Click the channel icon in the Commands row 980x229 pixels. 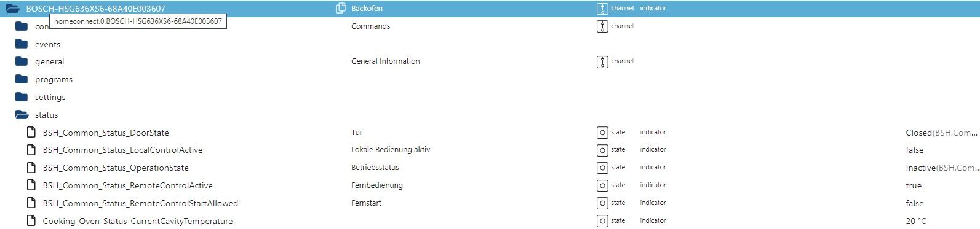coord(602,26)
